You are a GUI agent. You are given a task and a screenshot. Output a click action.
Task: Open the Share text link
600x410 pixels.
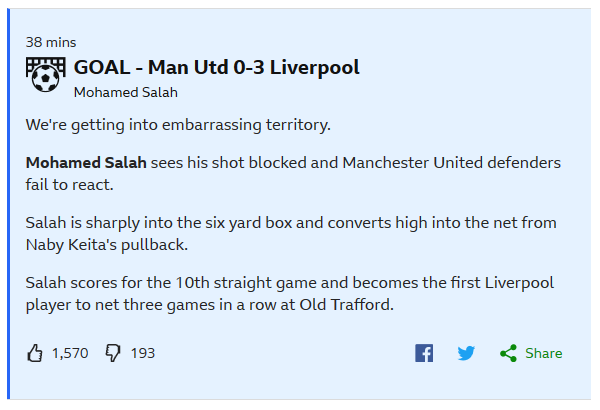[543, 353]
